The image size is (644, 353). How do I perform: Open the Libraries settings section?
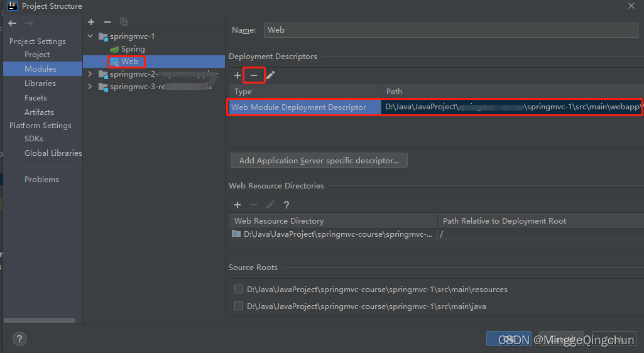(x=40, y=84)
